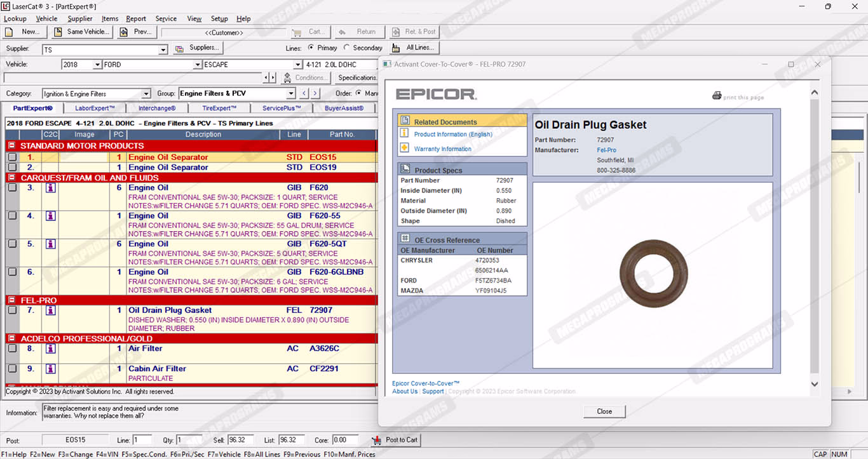This screenshot has height=459, width=868.
Task: Collapse the FEL-PRO section
Action: pyautogui.click(x=11, y=300)
